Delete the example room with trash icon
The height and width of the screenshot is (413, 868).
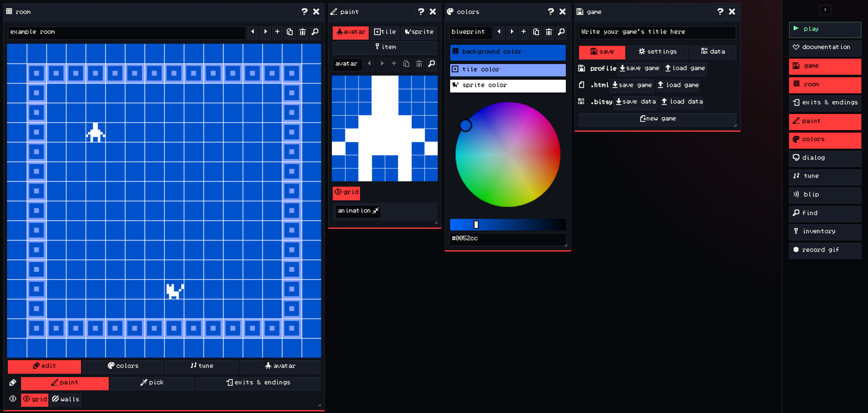(x=303, y=32)
